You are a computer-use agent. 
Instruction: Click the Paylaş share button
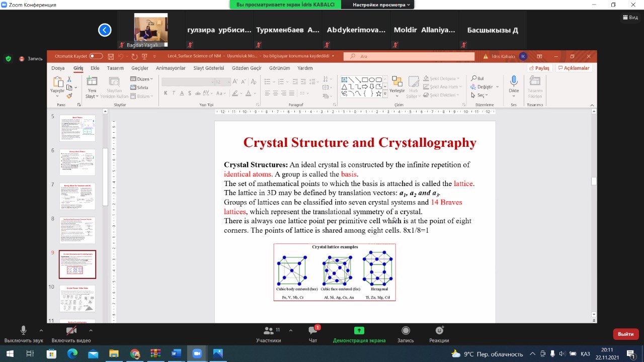[x=539, y=68]
